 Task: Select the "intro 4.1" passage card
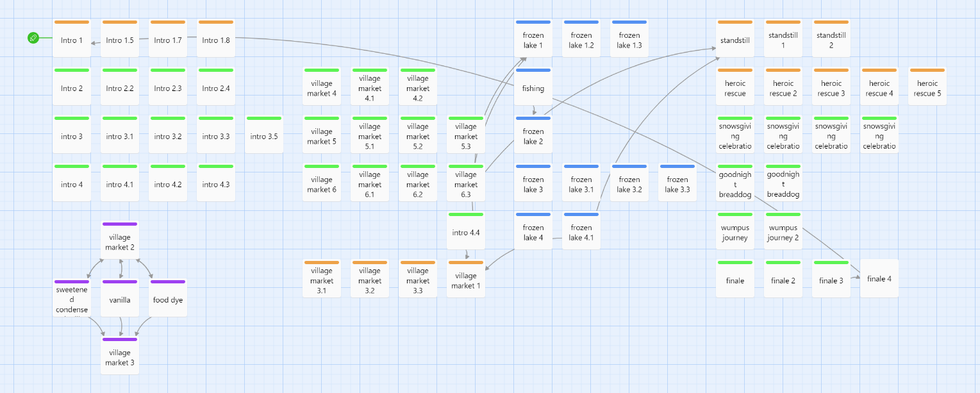[x=120, y=183]
